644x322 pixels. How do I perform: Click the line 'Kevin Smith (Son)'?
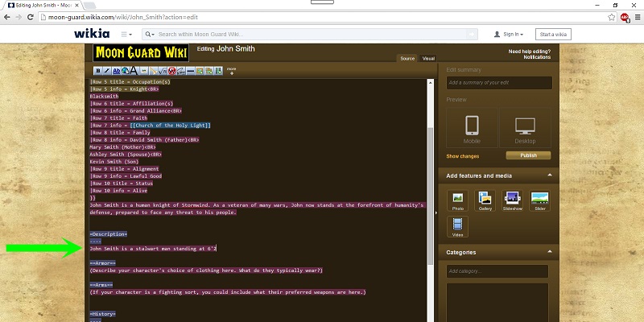point(114,162)
